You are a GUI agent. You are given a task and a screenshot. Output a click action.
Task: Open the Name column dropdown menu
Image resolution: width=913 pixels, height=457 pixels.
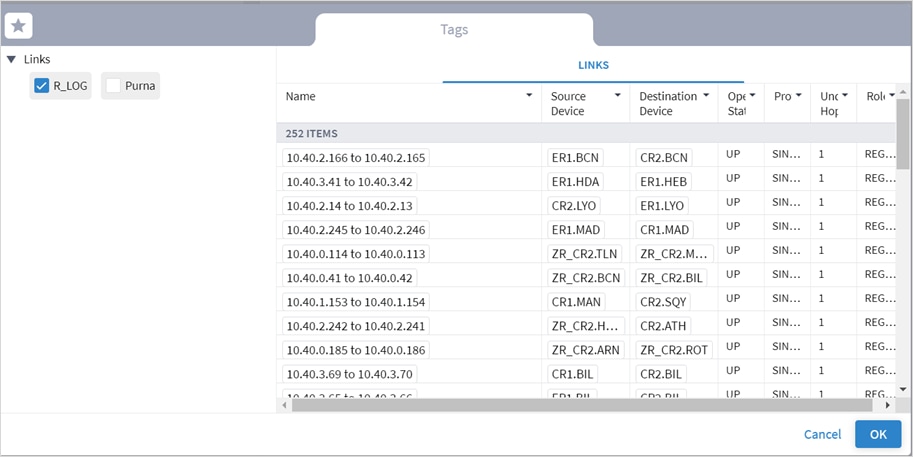(529, 95)
